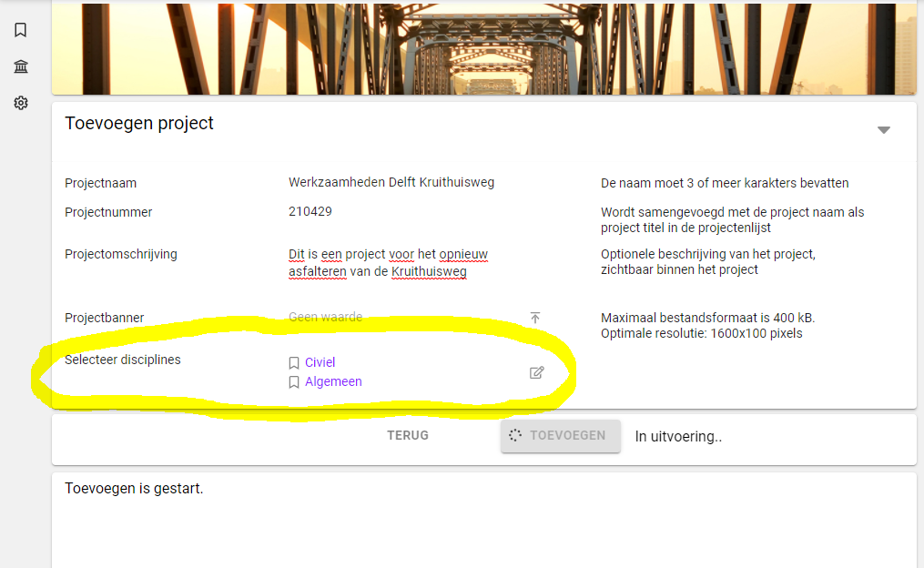Click the Projectbanner 'Geen waarde' field
This screenshot has width=924, height=568.
tap(326, 317)
